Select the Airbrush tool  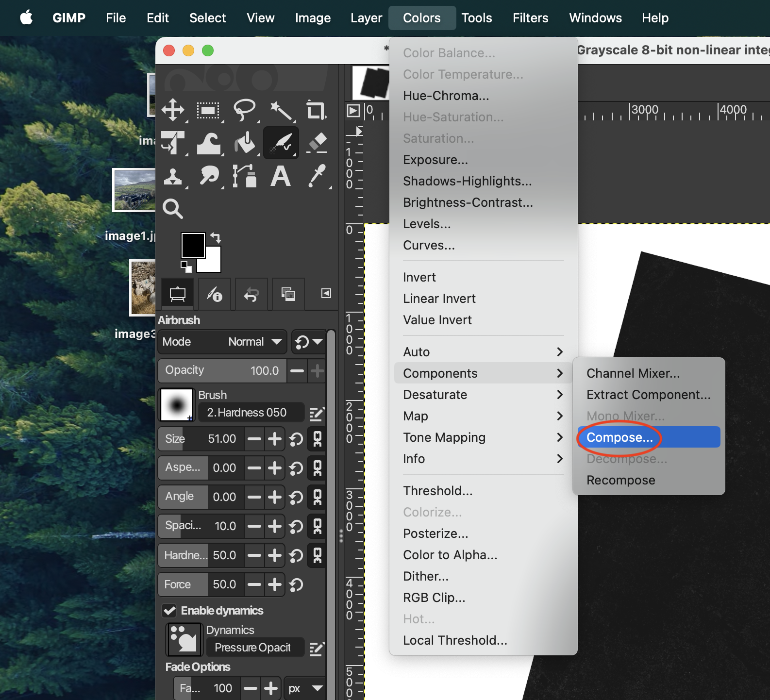(x=281, y=143)
